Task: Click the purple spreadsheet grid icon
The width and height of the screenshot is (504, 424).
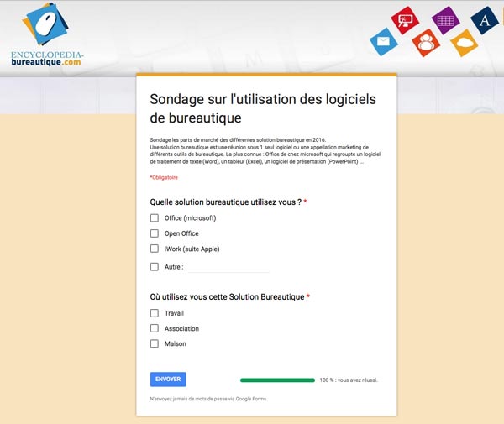Action: (x=445, y=19)
